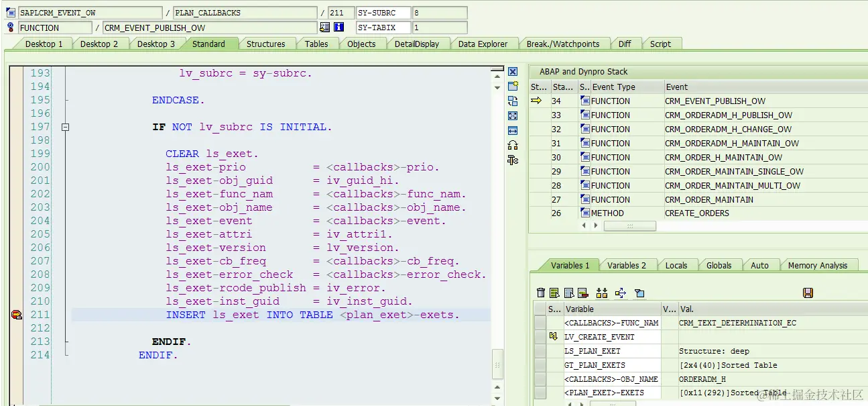
Task: Select stack entry CREATE_ORDERS
Action: coord(697,213)
